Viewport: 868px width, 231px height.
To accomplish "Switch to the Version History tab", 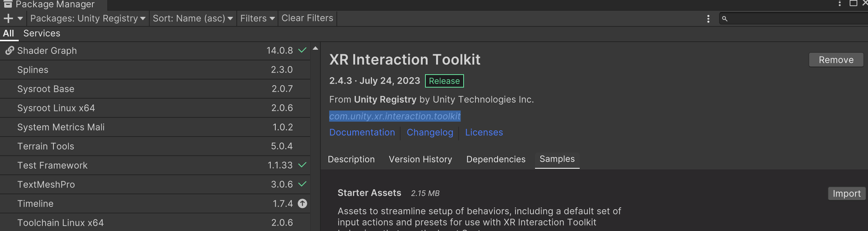I will click(420, 159).
